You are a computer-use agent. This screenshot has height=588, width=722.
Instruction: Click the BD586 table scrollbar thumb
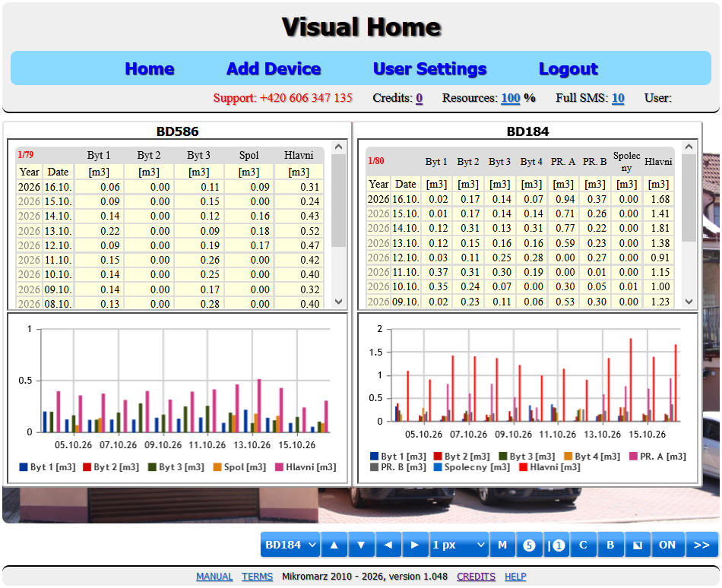click(338, 200)
